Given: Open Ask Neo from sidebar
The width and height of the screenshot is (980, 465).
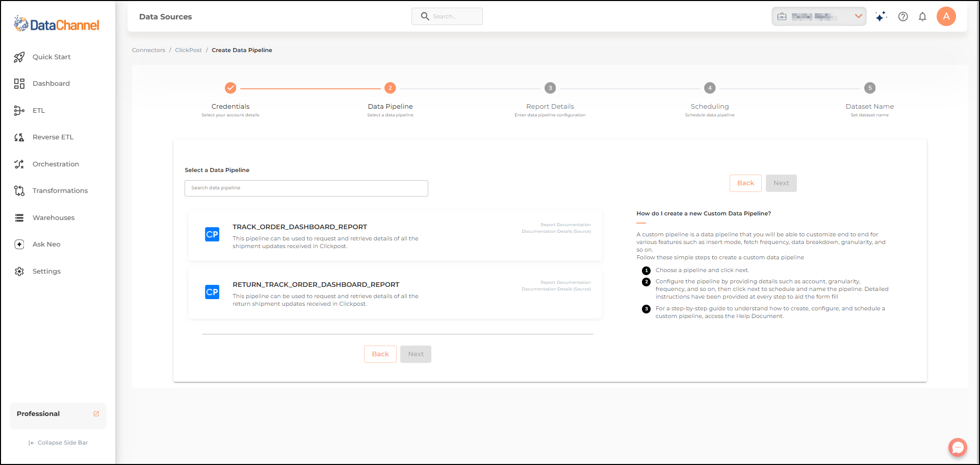Looking at the screenshot, I should coord(46,244).
